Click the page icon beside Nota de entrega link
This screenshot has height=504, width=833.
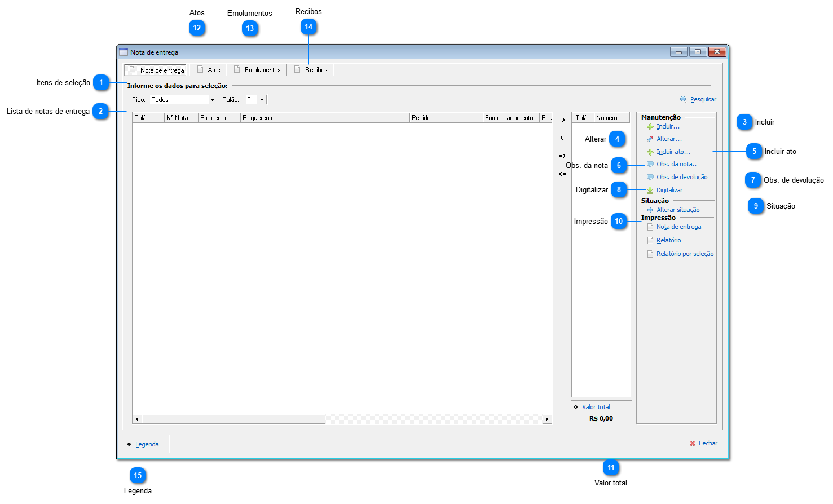point(650,227)
